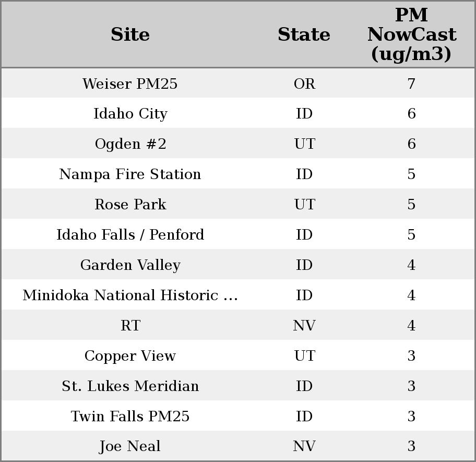
Task: Click the Site column header
Action: [x=130, y=34]
